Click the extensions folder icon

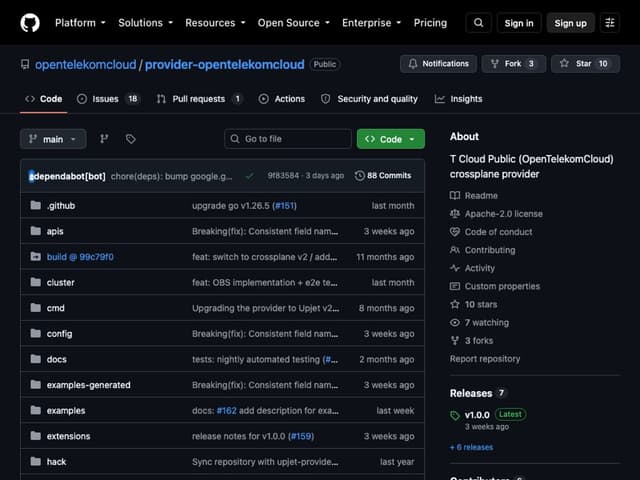click(36, 436)
